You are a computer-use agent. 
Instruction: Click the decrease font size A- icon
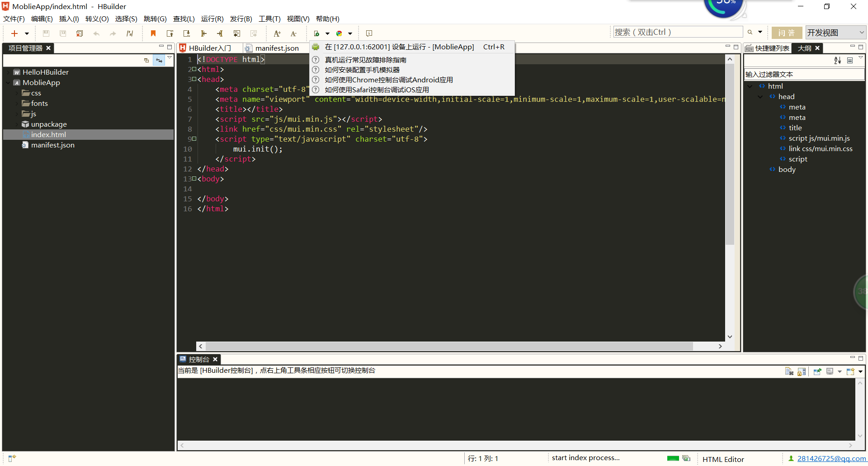click(294, 33)
